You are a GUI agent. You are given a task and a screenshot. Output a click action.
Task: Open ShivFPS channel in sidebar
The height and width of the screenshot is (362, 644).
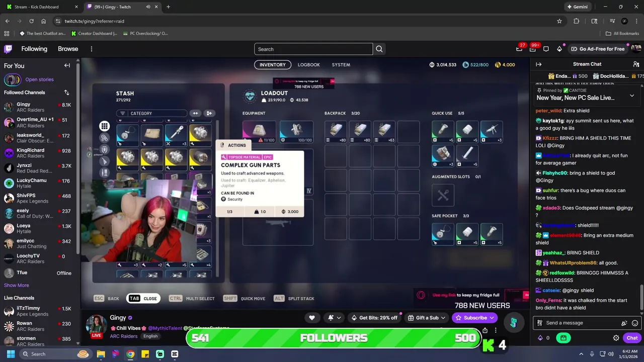[x=38, y=198]
